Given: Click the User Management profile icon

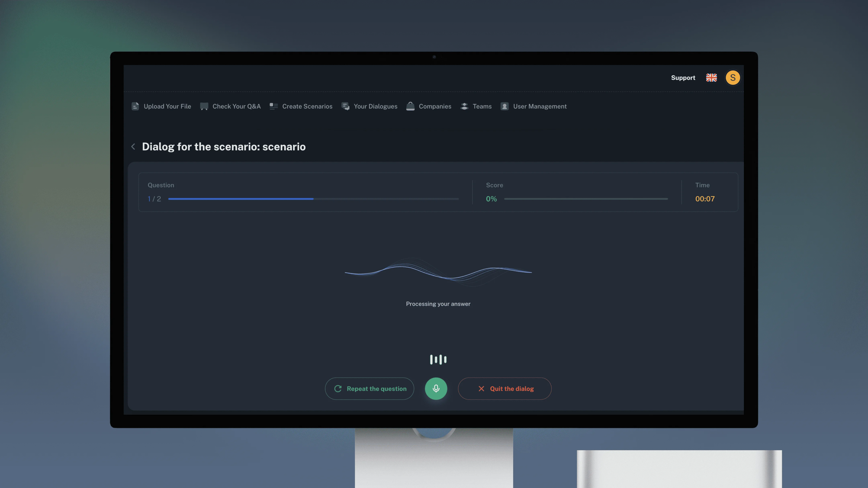Looking at the screenshot, I should 504,106.
